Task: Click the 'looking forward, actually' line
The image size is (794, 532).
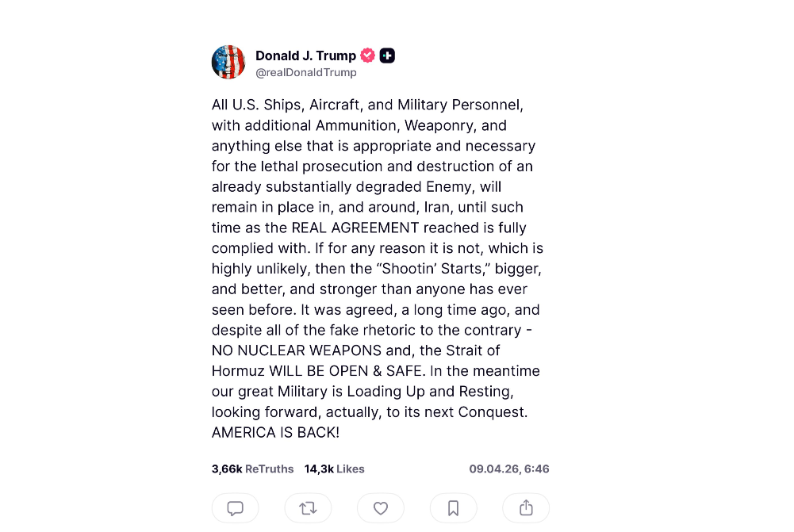Action: 296,412
